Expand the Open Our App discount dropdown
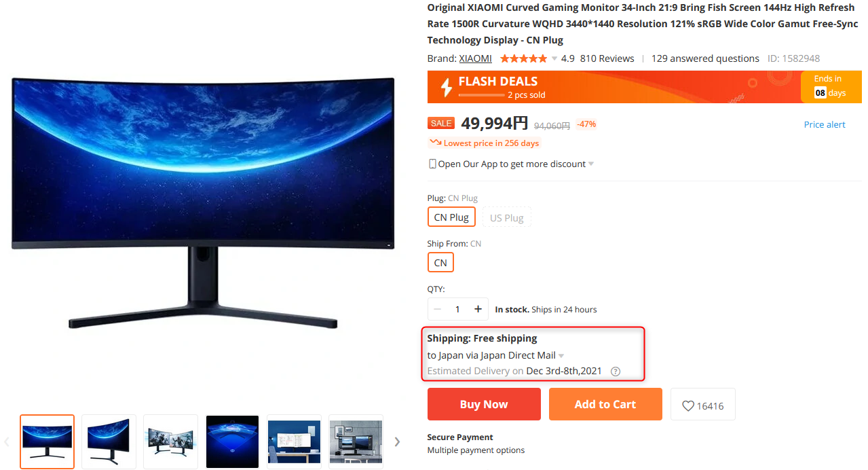Screen dimensions: 868x470 coord(591,164)
